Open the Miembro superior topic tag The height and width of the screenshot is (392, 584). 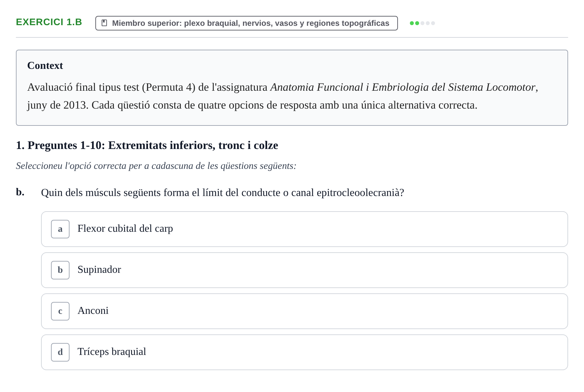[x=247, y=23]
